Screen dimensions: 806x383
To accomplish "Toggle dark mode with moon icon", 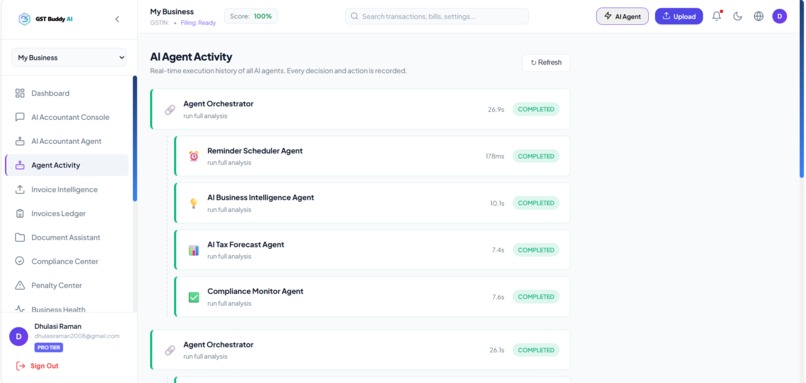I will (x=738, y=16).
